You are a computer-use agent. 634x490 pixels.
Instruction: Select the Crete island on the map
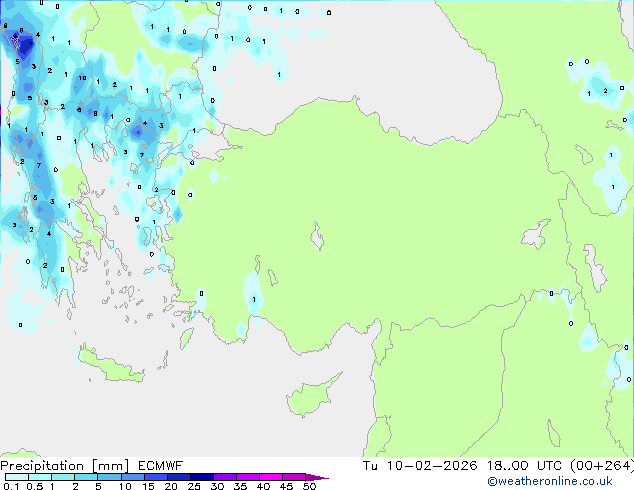tap(111, 364)
